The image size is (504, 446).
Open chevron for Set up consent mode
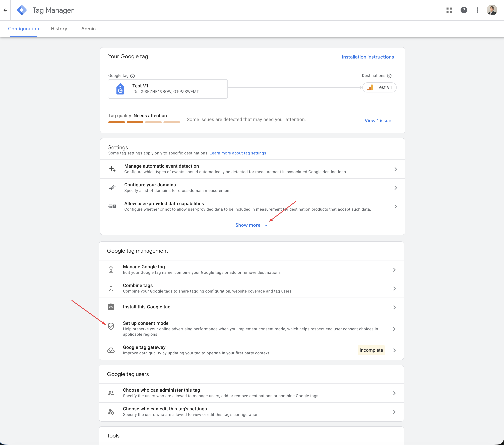394,329
